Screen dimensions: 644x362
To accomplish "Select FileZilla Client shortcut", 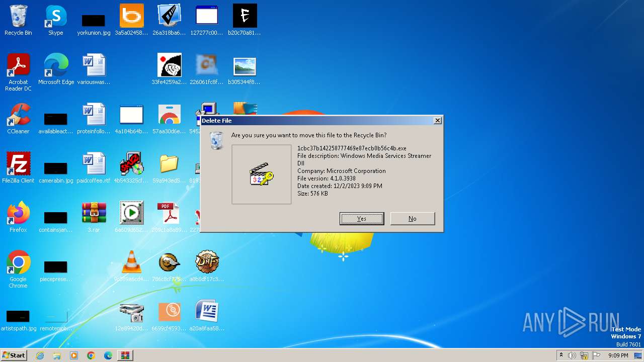I will coord(18,168).
